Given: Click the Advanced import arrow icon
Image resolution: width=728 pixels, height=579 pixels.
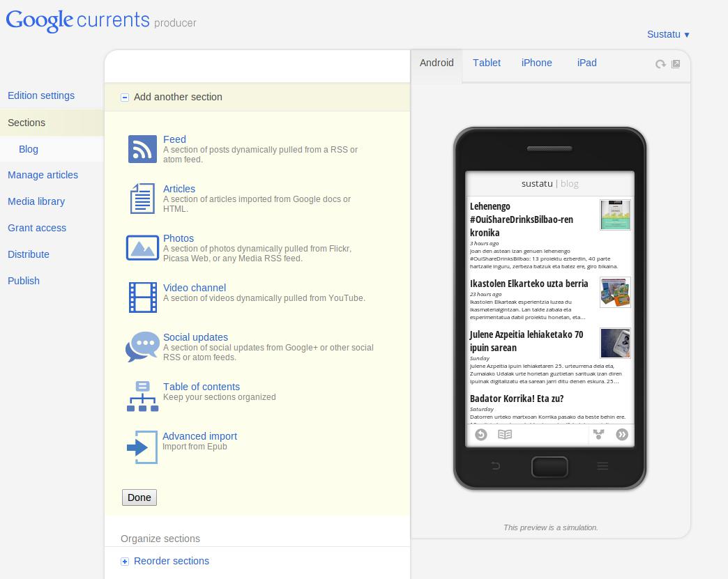Looking at the screenshot, I should point(142,447).
